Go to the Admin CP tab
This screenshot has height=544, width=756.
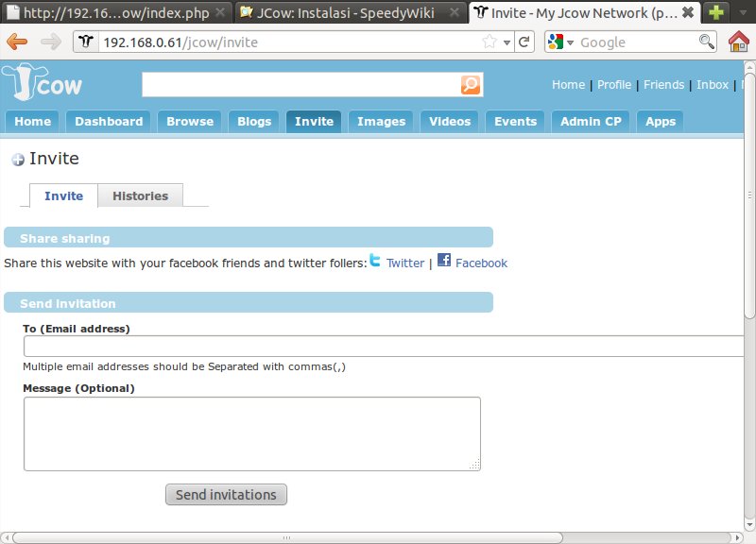coord(590,121)
